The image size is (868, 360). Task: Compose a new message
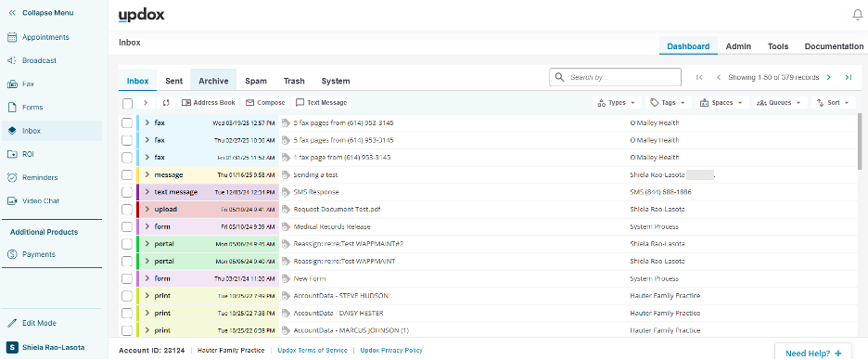[266, 102]
